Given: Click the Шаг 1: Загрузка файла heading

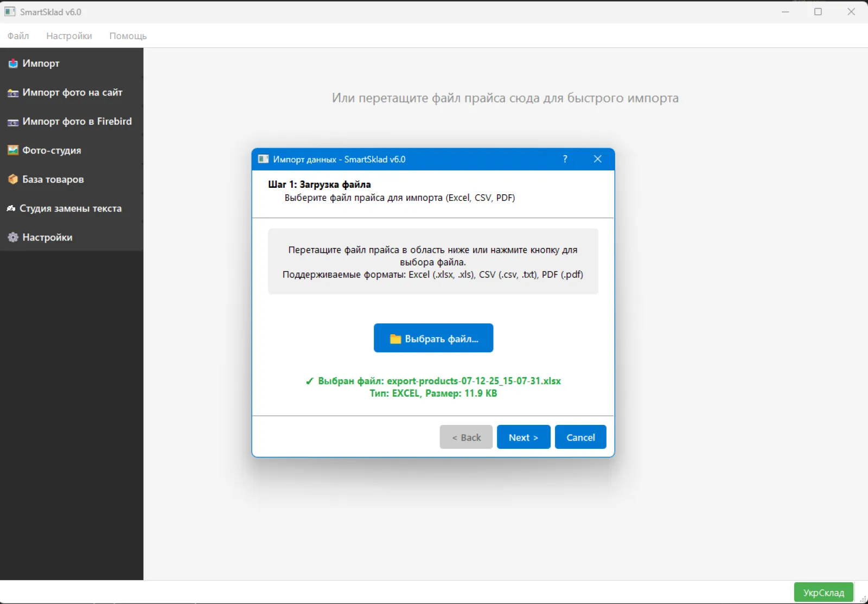Looking at the screenshot, I should point(320,185).
